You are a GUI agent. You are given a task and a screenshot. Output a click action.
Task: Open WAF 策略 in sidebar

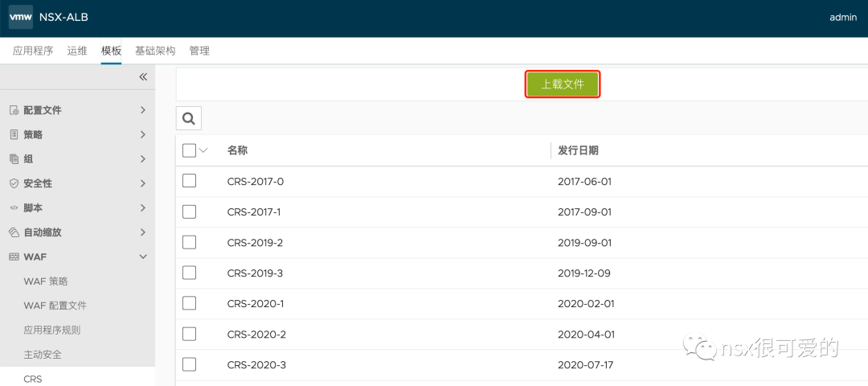pyautogui.click(x=46, y=281)
